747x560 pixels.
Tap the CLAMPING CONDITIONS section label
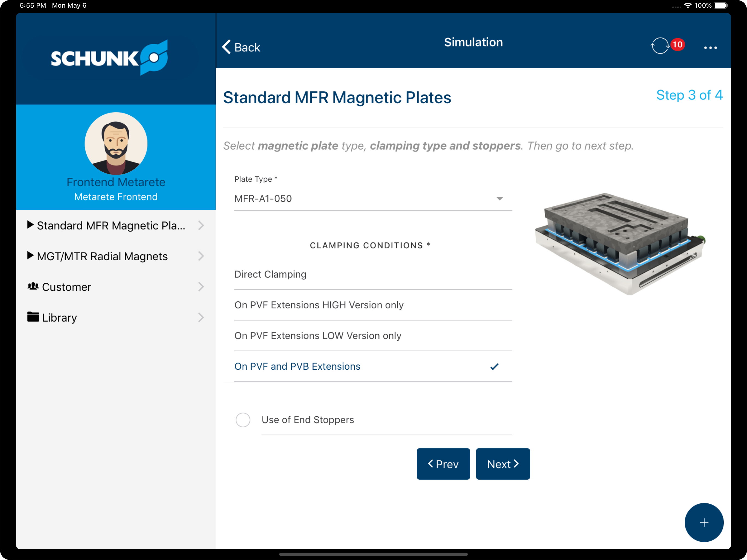370,245
